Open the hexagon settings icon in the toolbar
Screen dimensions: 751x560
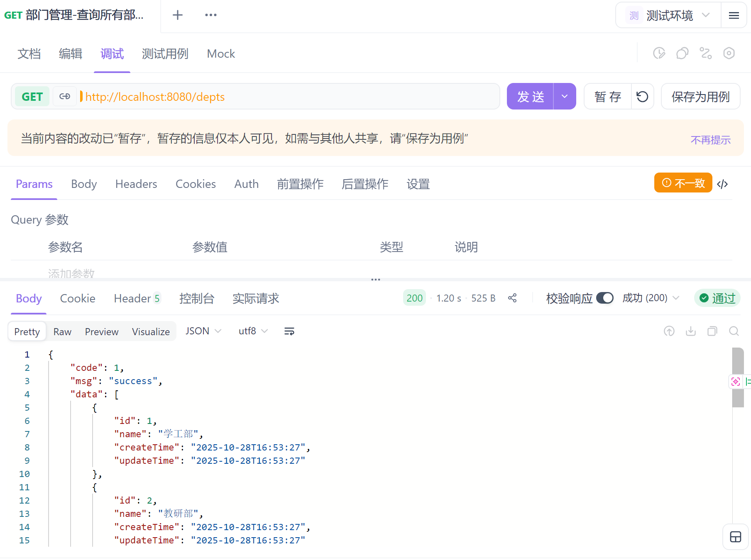[729, 54]
